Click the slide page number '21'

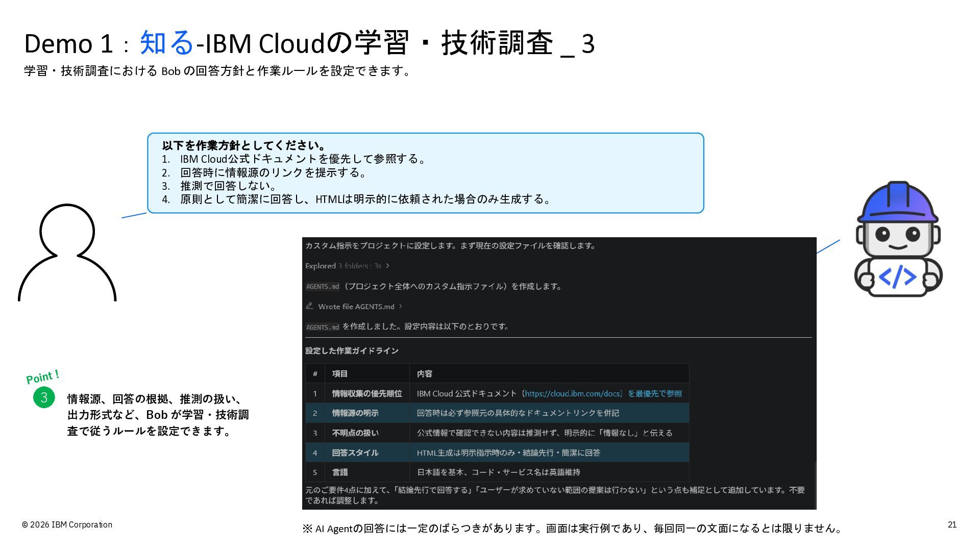(952, 524)
